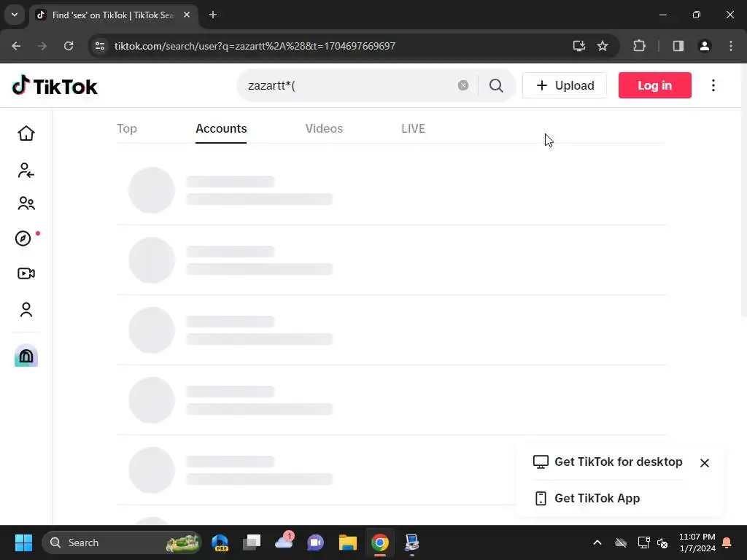Select the Find 'sex' on TikTok browser tab
Viewport: 747px width, 560px height.
tap(112, 15)
